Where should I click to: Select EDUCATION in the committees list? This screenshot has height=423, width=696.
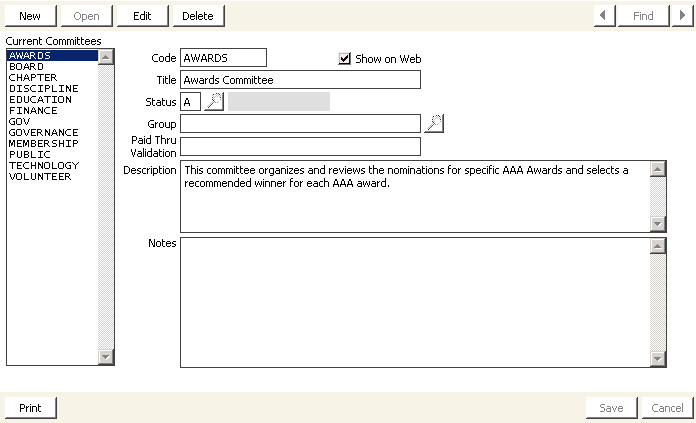point(52,99)
